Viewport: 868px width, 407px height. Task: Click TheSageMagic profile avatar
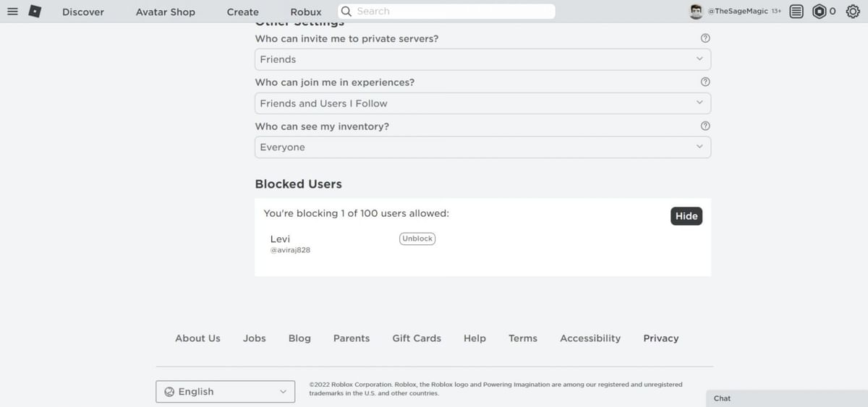click(x=696, y=12)
